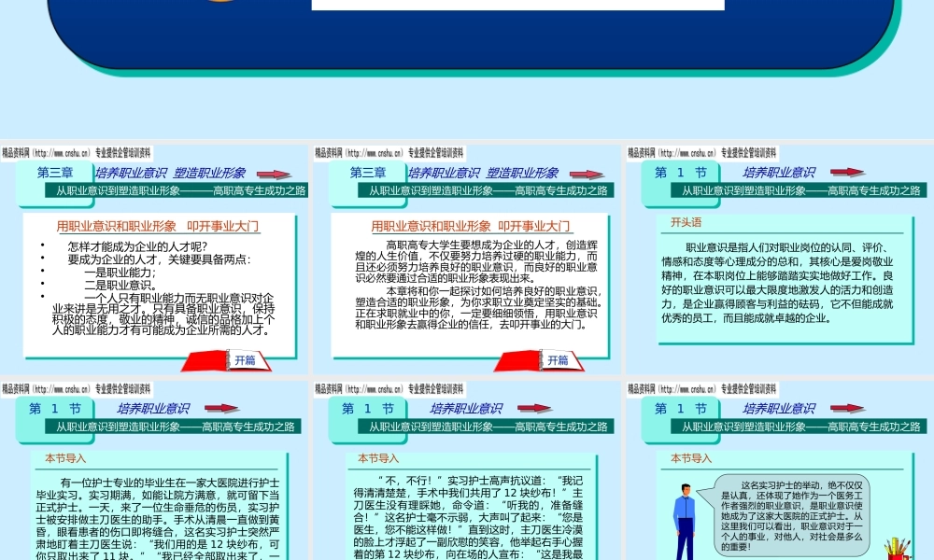934x560 pixels.
Task: Click the bullet line 怎样才能成为企业的人才呢?
Action: (137, 246)
